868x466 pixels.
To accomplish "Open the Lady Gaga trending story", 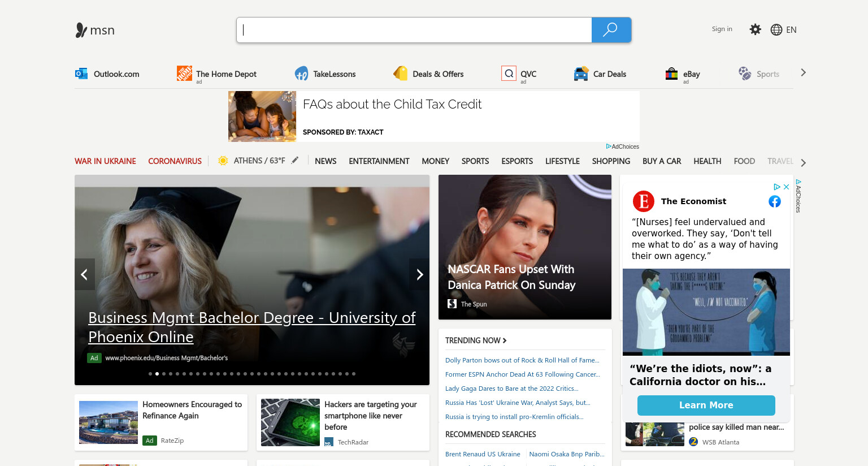I will (x=512, y=389).
